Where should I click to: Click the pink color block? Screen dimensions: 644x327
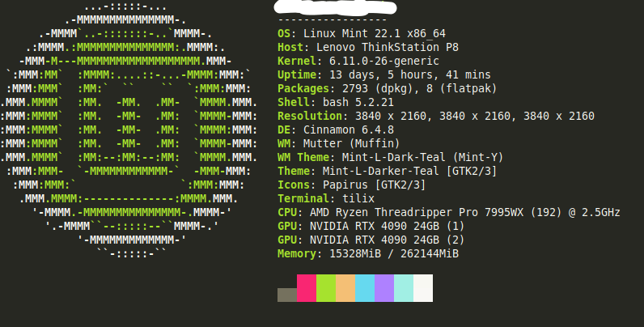pos(307,288)
